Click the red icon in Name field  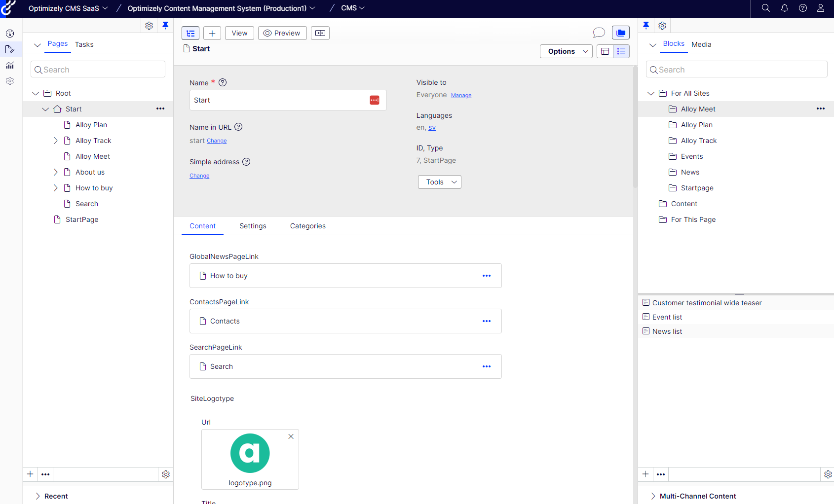(375, 100)
